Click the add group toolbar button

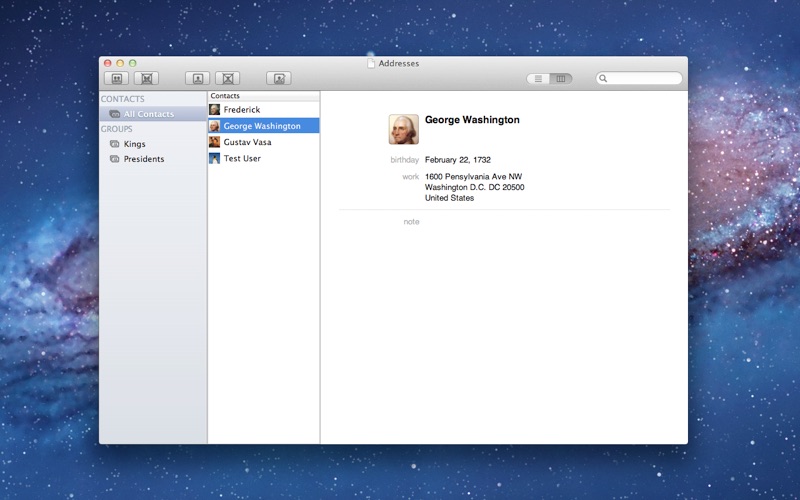click(x=116, y=78)
